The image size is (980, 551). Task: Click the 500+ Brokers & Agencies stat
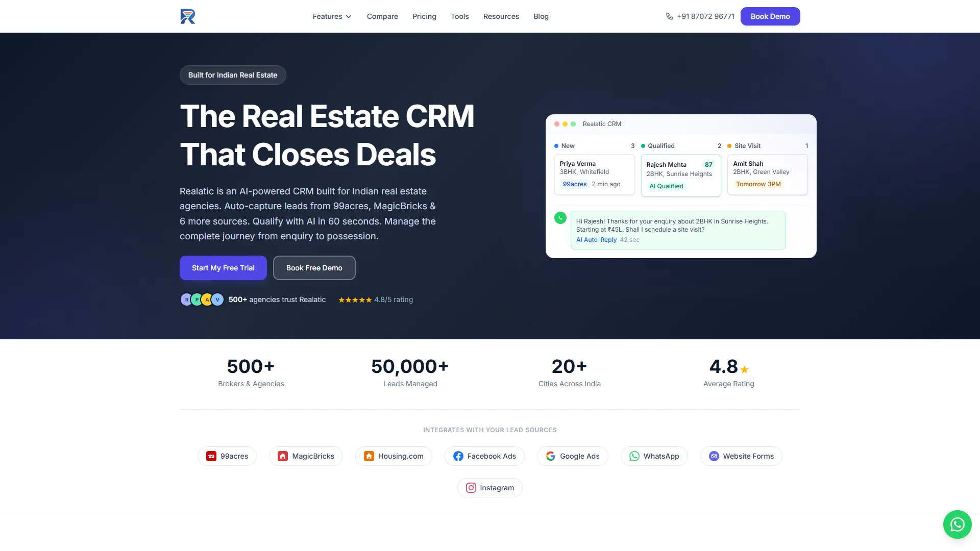(x=251, y=372)
